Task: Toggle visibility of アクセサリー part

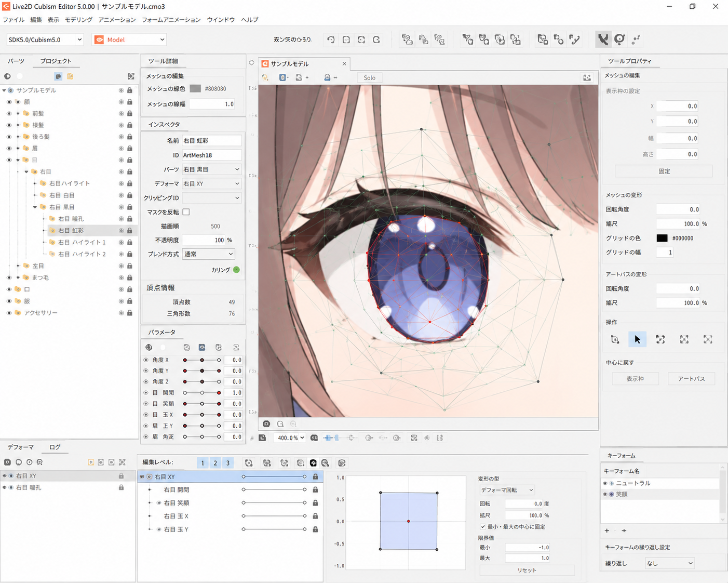Action: click(9, 313)
